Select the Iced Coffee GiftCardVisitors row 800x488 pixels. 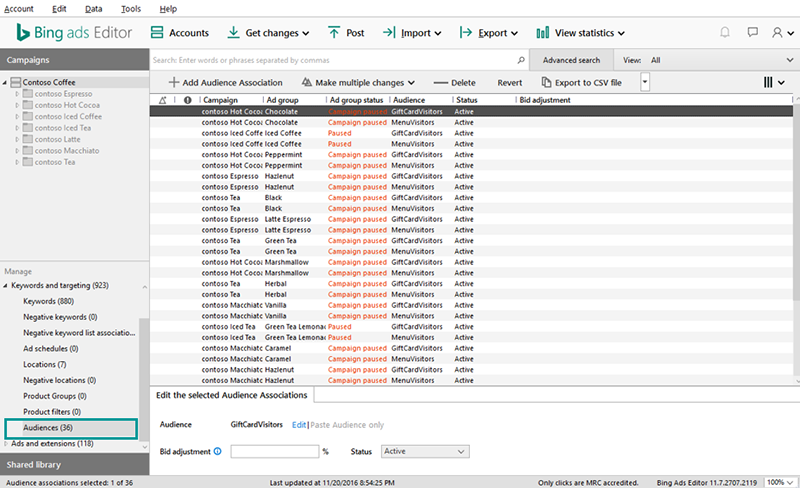(471, 133)
